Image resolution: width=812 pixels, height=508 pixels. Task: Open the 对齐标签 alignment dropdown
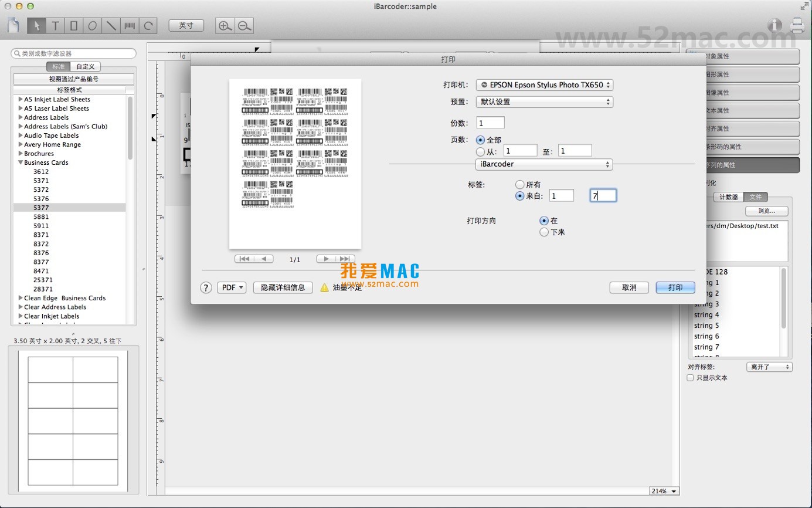point(769,367)
